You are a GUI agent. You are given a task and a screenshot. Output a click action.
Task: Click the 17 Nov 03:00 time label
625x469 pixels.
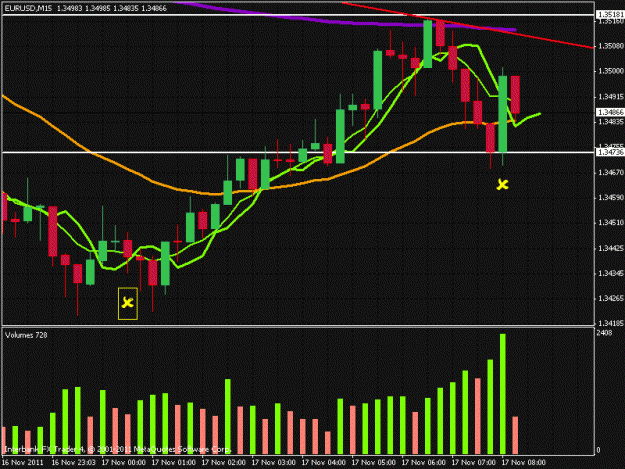coord(273,462)
